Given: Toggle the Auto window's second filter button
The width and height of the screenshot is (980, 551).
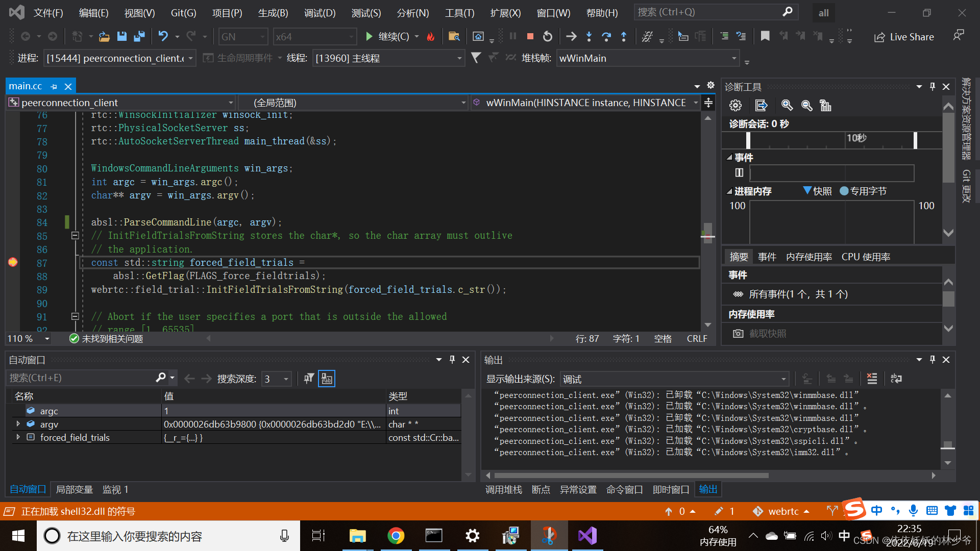Looking at the screenshot, I should pos(327,379).
